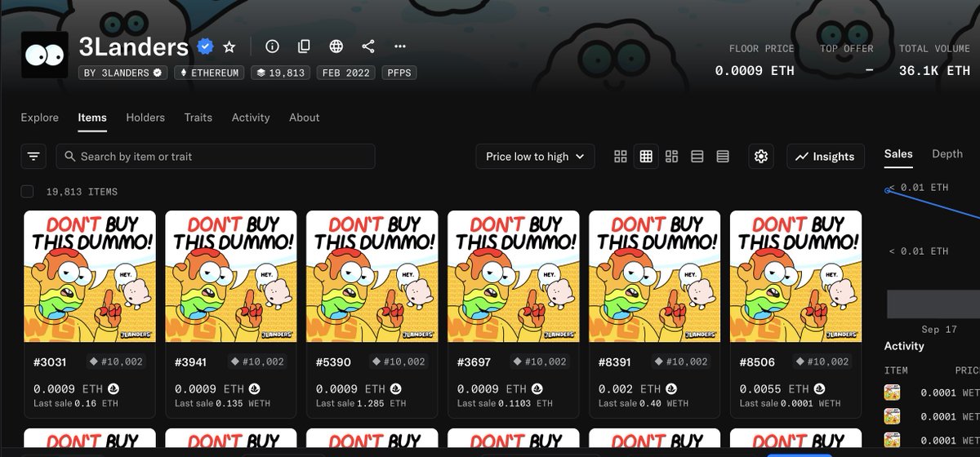Open Price low to high dropdown
This screenshot has width=980, height=457.
(x=535, y=156)
